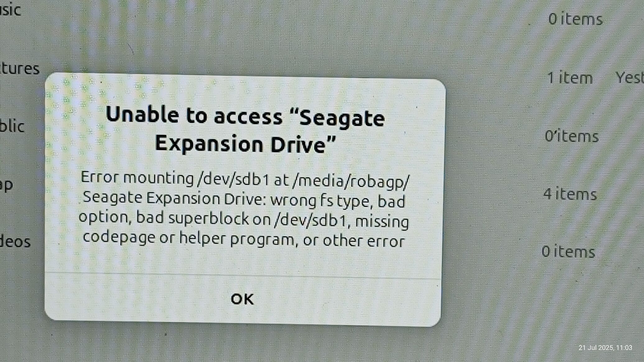Viewport: 644px width, 362px height.
Task: Click the Music row "0 items" size
Action: coord(575,19)
